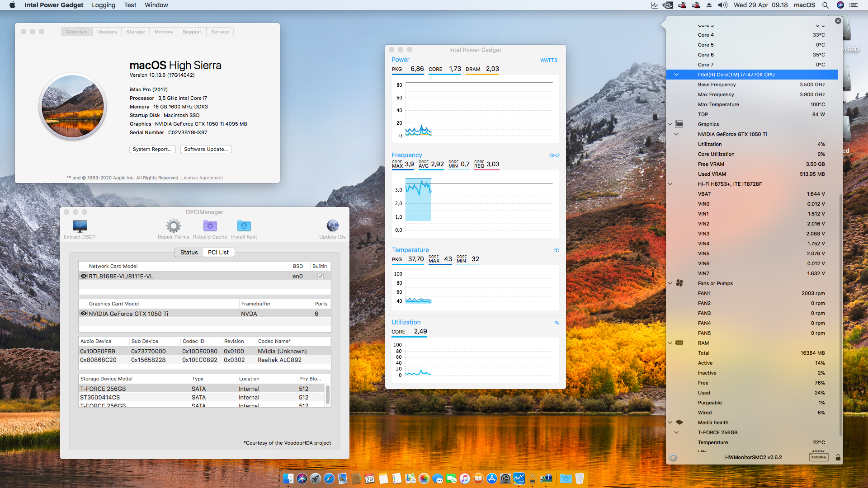Open Siri from the Dock
The image size is (868, 488).
point(302,479)
